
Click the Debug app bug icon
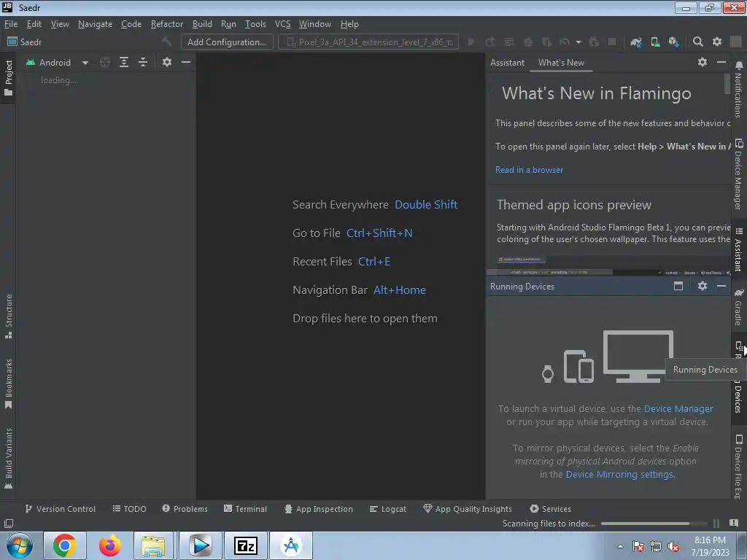click(528, 42)
